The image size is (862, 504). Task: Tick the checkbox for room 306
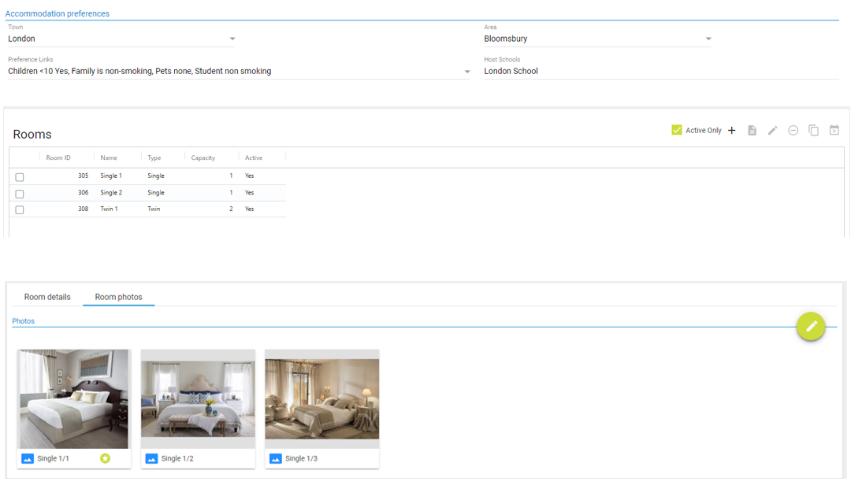point(20,194)
